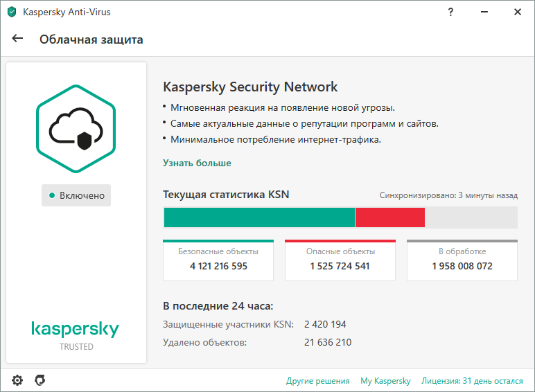
Task: Select the "В обработке" statistics card
Action: pos(462,260)
